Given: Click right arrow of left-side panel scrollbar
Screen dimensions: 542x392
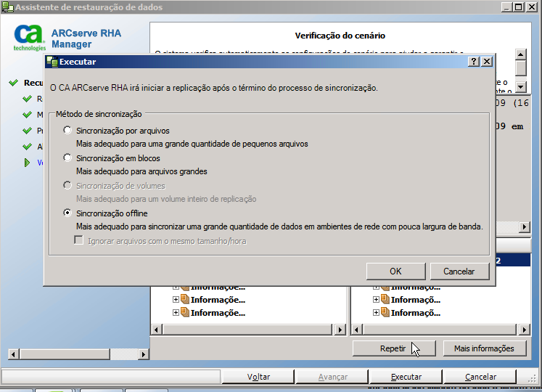Looking at the screenshot, I should click(x=144, y=354).
